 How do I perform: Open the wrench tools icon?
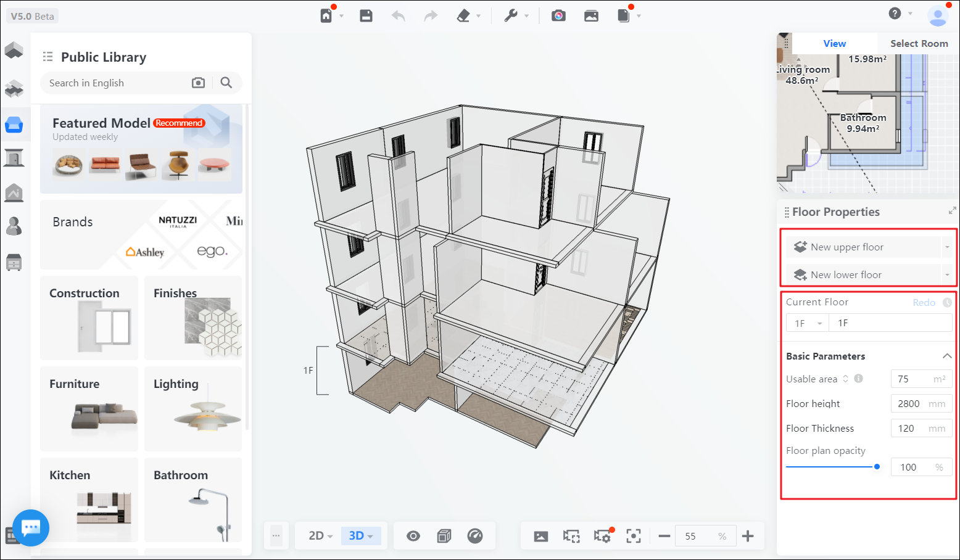pyautogui.click(x=511, y=15)
